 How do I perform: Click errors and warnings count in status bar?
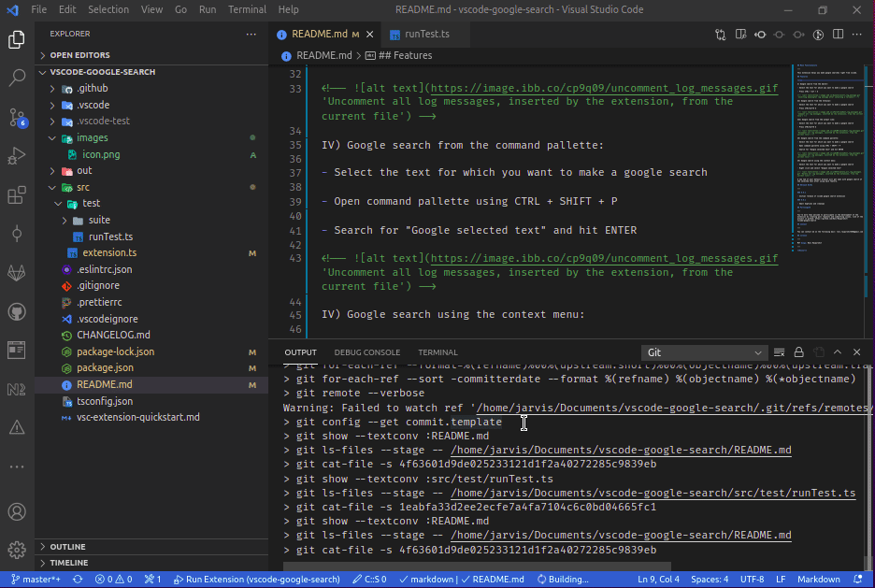tap(113, 579)
